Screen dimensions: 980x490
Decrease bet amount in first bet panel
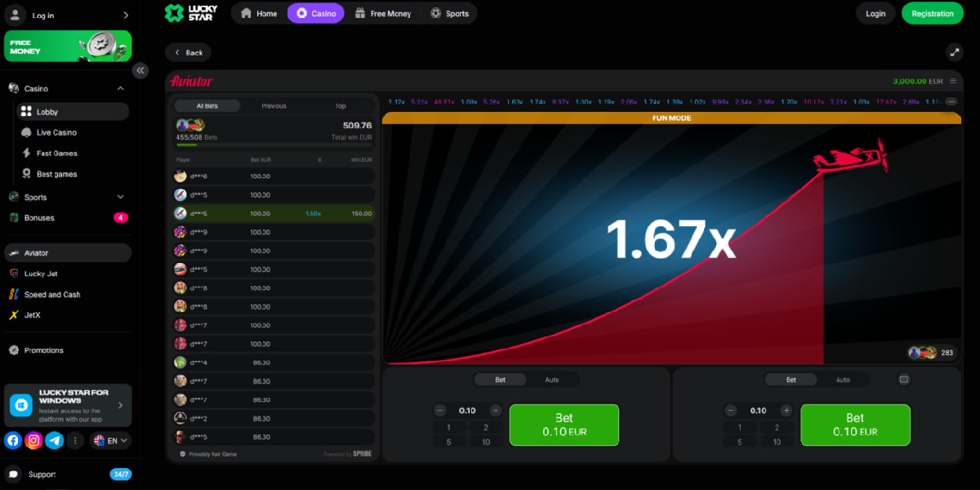[x=440, y=410]
